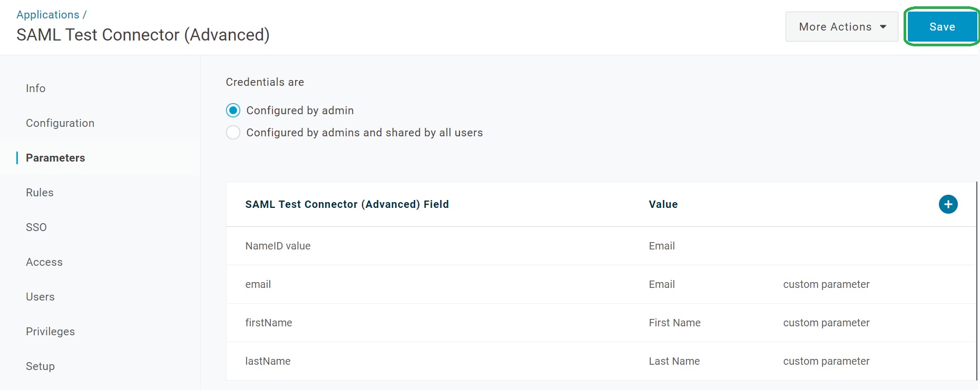980x390 pixels.
Task: Expand the More Actions dropdown
Action: click(x=841, y=27)
